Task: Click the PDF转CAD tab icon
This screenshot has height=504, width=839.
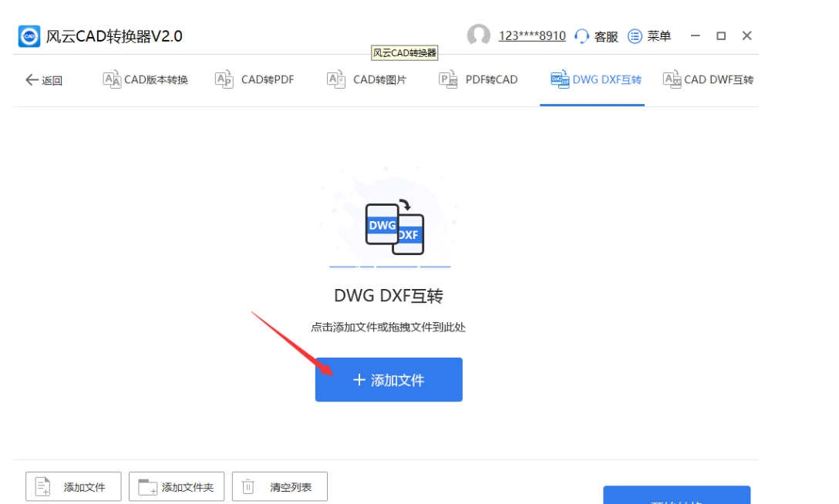Action: [448, 79]
